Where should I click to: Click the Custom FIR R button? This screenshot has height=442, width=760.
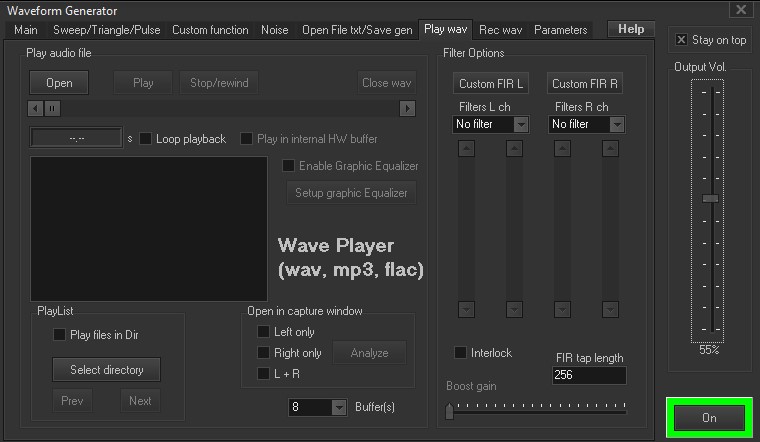585,83
